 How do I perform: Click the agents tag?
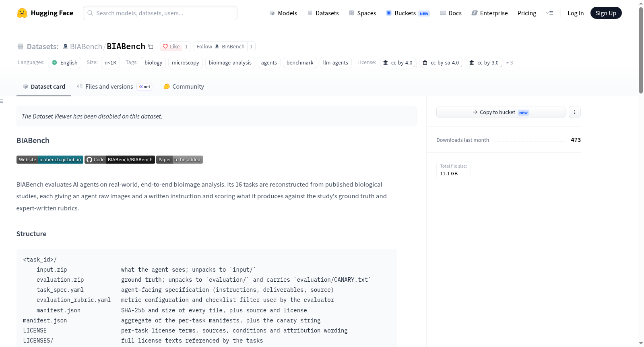pos(269,62)
